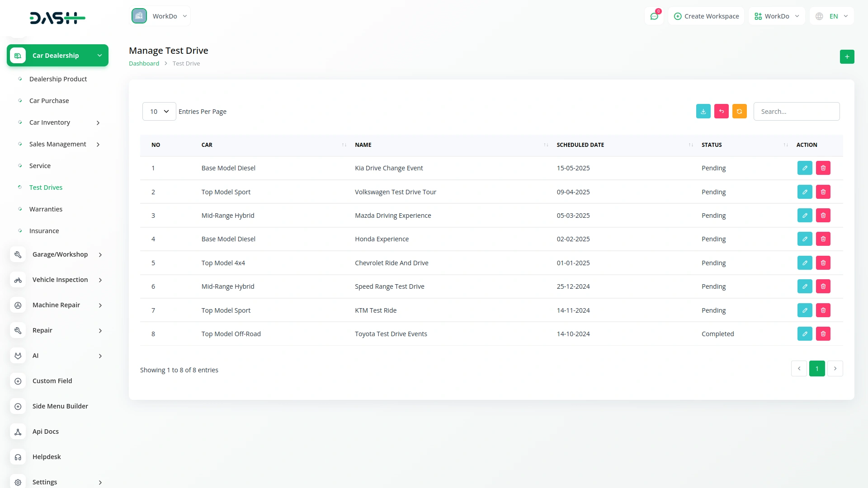Open the chat messages notification icon
Screen dimensions: 868x488
654,16
